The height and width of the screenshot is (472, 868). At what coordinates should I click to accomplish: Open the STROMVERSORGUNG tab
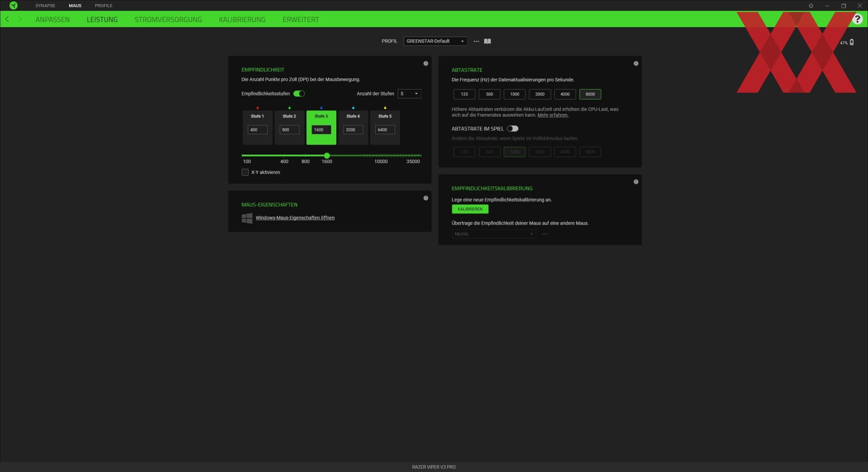[x=168, y=19]
